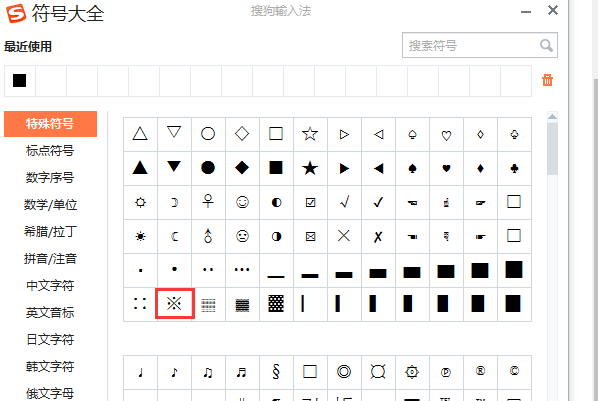Select the solid black circle symbol
Screen dimensions: 598x401
[x=208, y=168]
